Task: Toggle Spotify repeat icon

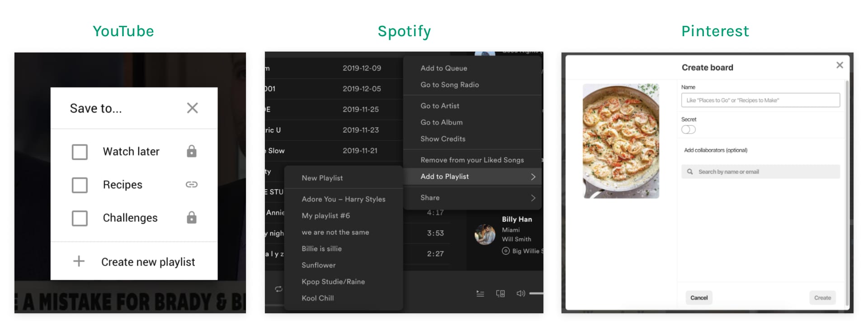Action: [278, 289]
